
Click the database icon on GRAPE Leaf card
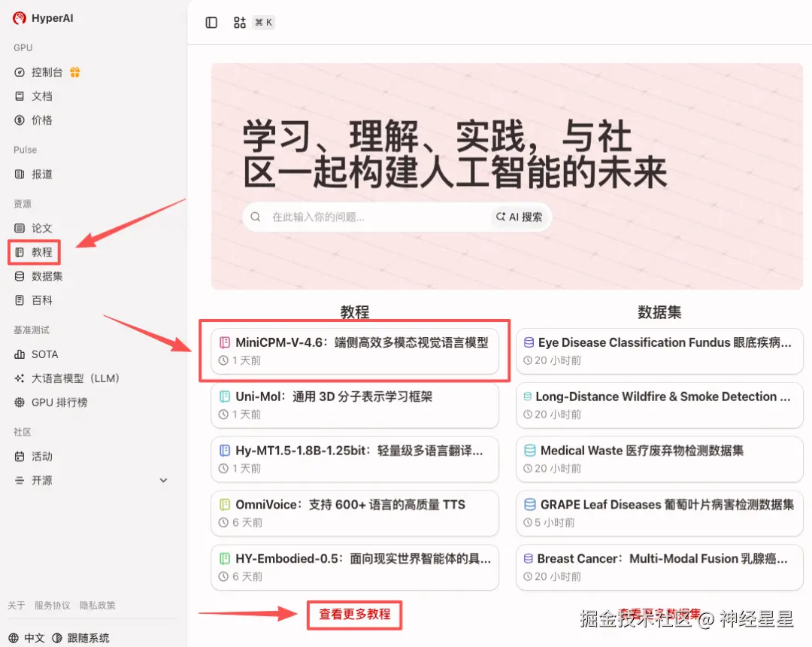tap(530, 505)
